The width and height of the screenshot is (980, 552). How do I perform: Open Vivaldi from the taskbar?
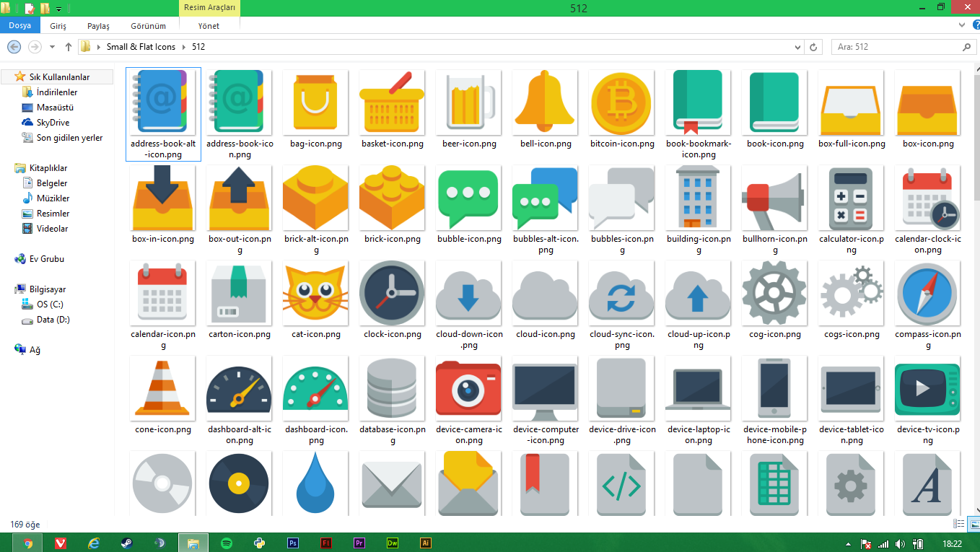click(x=60, y=543)
